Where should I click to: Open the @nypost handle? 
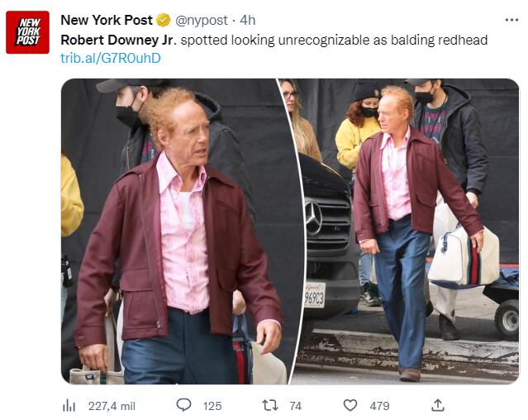click(202, 20)
